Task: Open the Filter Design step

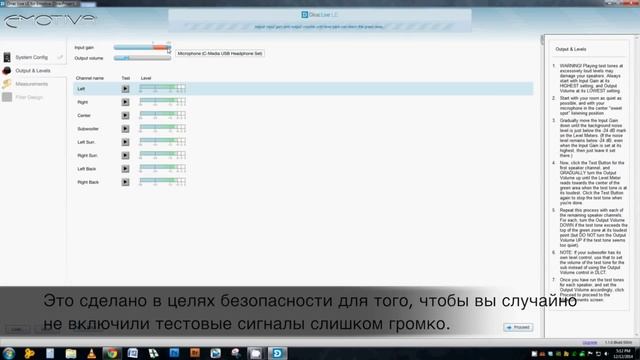Action: click(x=29, y=97)
